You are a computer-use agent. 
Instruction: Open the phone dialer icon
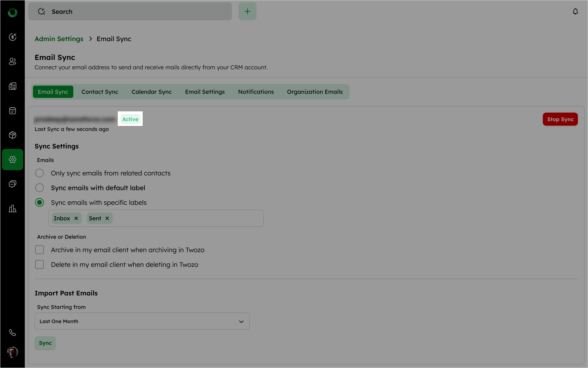[x=12, y=333]
